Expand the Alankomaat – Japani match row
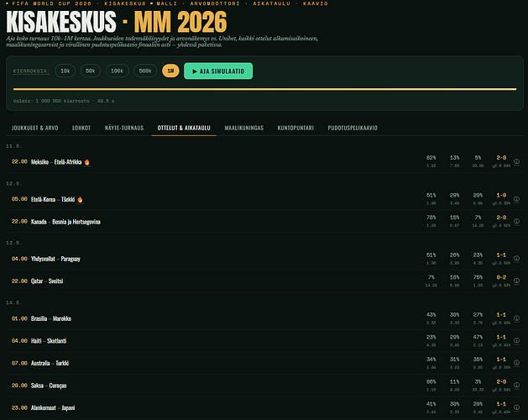The image size is (528, 420). pyautogui.click(x=264, y=407)
